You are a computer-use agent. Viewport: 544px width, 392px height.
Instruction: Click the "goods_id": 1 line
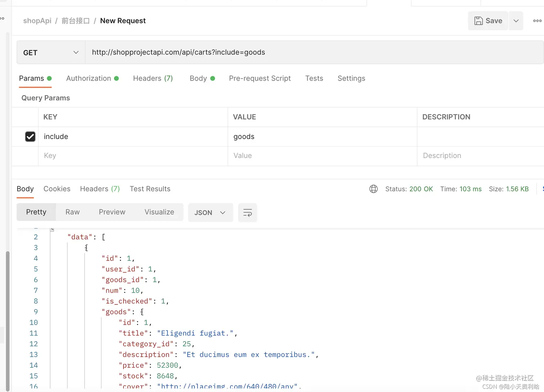click(131, 280)
